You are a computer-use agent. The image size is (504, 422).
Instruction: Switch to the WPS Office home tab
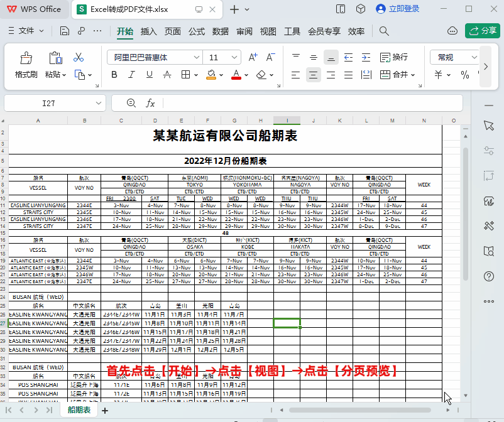[34, 9]
